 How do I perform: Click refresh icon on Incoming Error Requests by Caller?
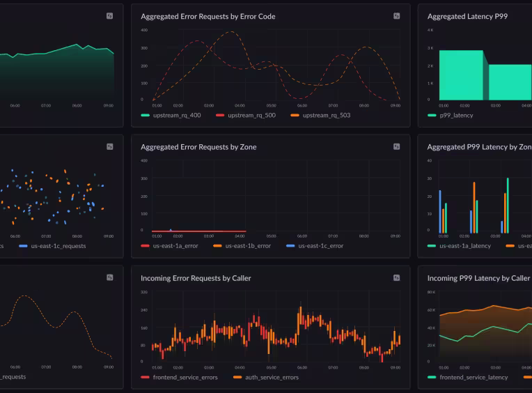396,277
